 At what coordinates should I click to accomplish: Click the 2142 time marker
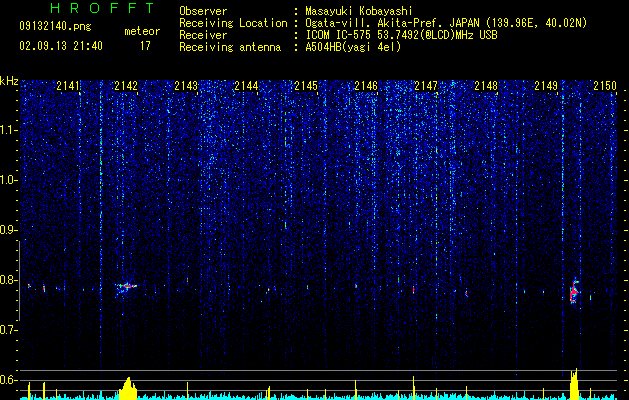click(x=126, y=85)
